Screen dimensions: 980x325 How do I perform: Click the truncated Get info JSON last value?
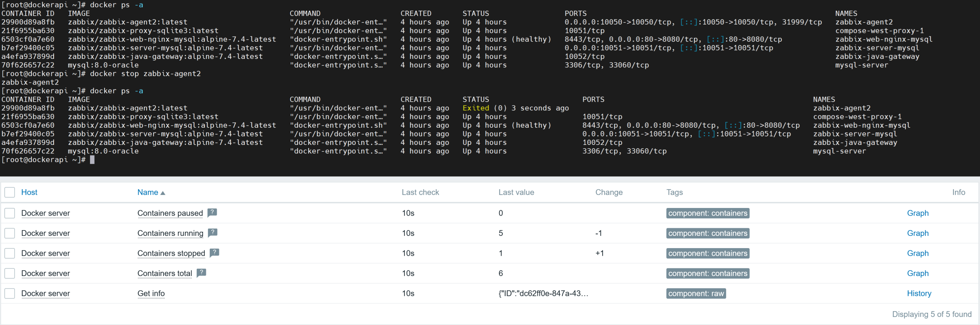point(543,293)
